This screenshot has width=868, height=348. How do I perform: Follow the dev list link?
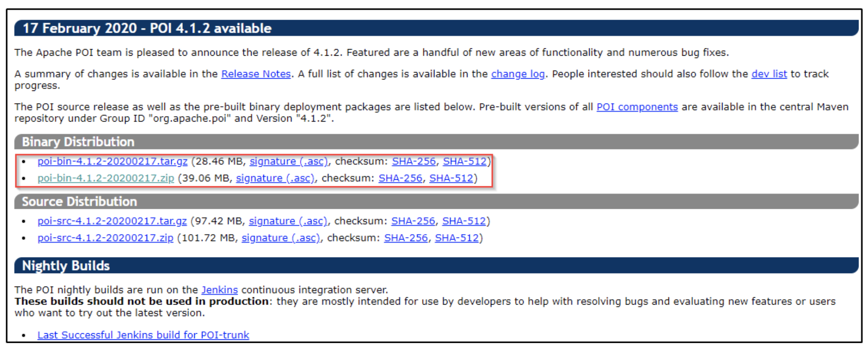tap(769, 74)
